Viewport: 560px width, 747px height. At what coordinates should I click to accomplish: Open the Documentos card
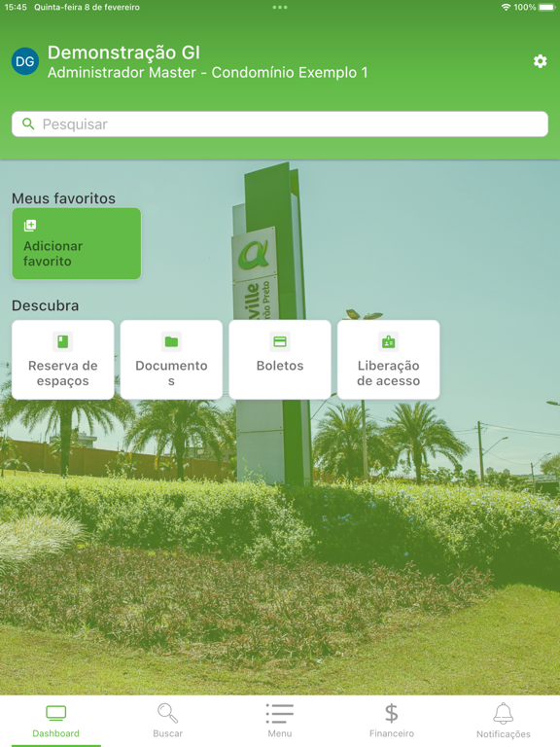pyautogui.click(x=171, y=360)
